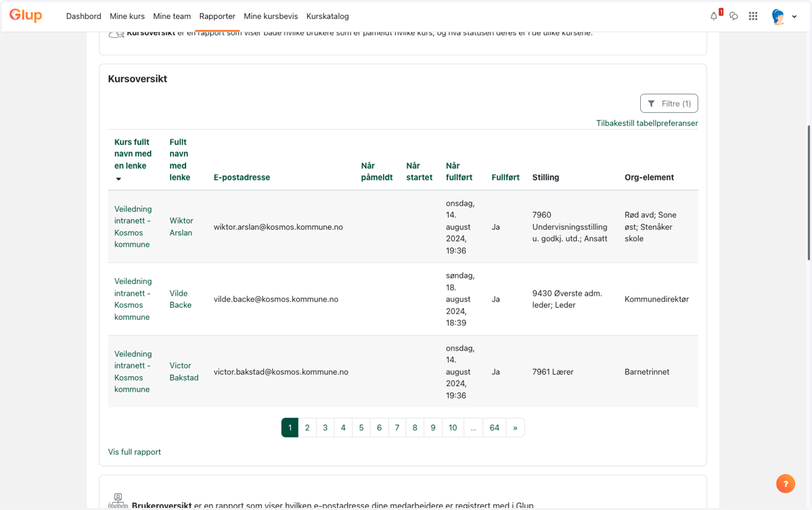Advance with the next page » arrow

pos(515,427)
